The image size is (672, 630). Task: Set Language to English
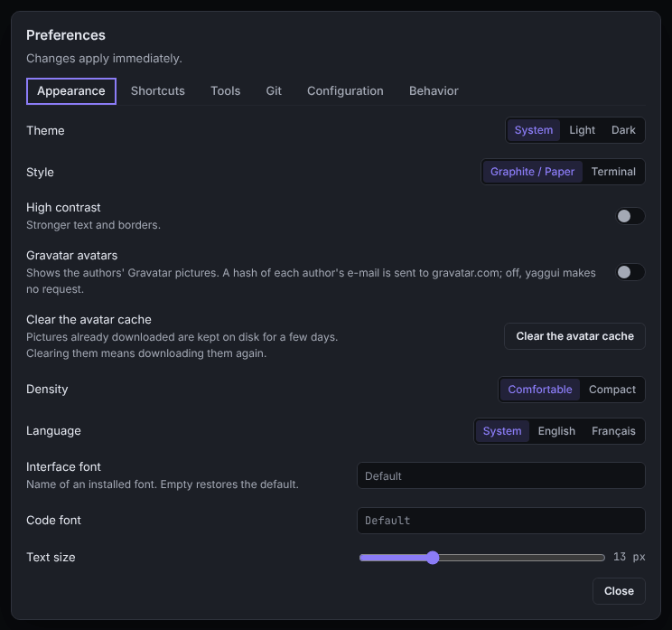(x=556, y=431)
